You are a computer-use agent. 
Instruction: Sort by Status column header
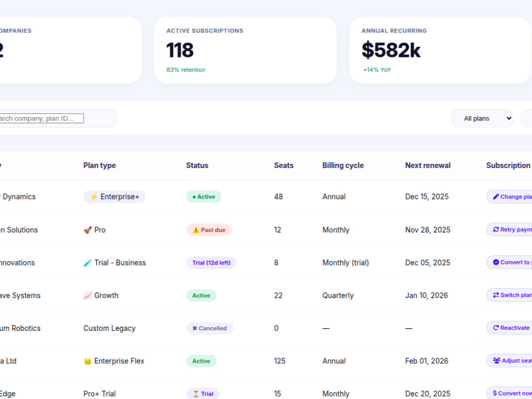pos(197,165)
